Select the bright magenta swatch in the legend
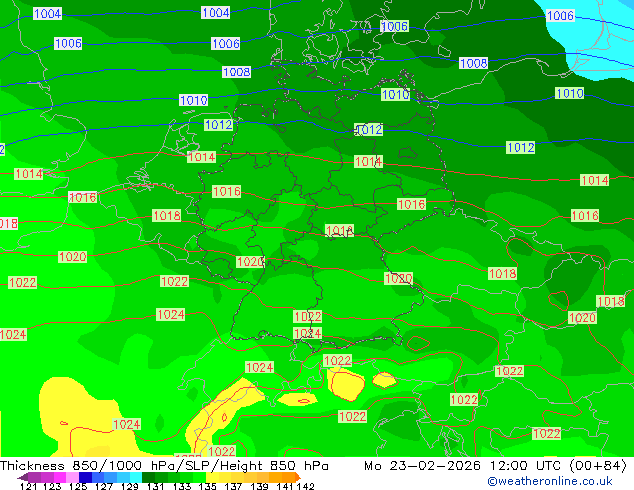This screenshot has width=634, height=490. pyautogui.click(x=59, y=477)
